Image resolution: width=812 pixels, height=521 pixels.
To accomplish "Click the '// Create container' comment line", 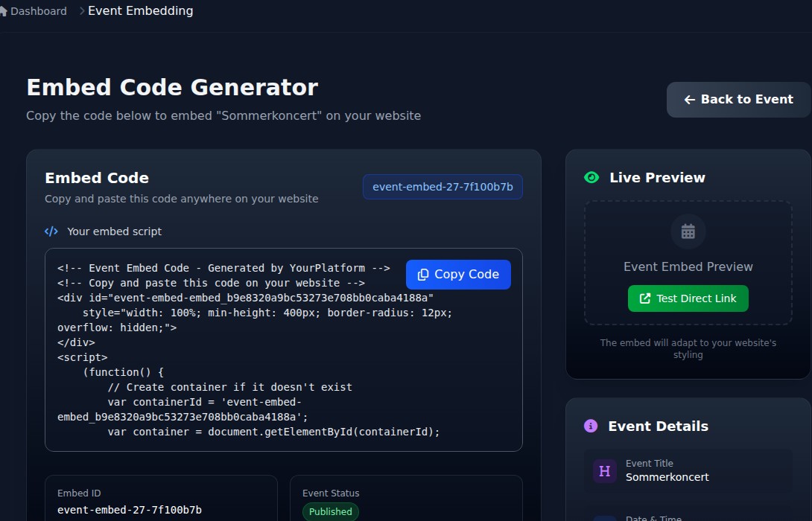I will [230, 387].
